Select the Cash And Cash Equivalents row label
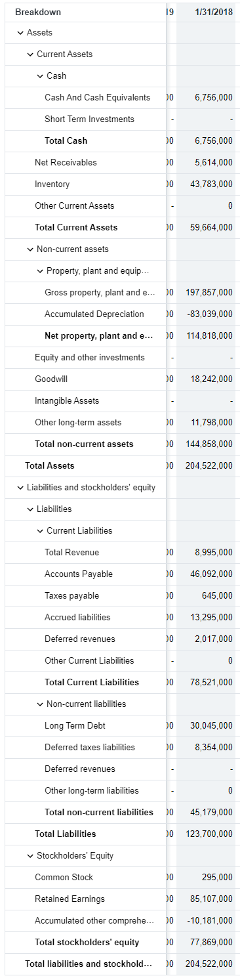This screenshot has width=240, height=980. (97, 97)
